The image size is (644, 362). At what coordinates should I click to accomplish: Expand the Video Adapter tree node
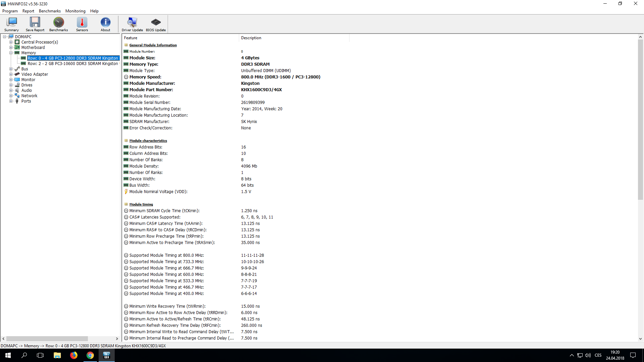pos(11,74)
